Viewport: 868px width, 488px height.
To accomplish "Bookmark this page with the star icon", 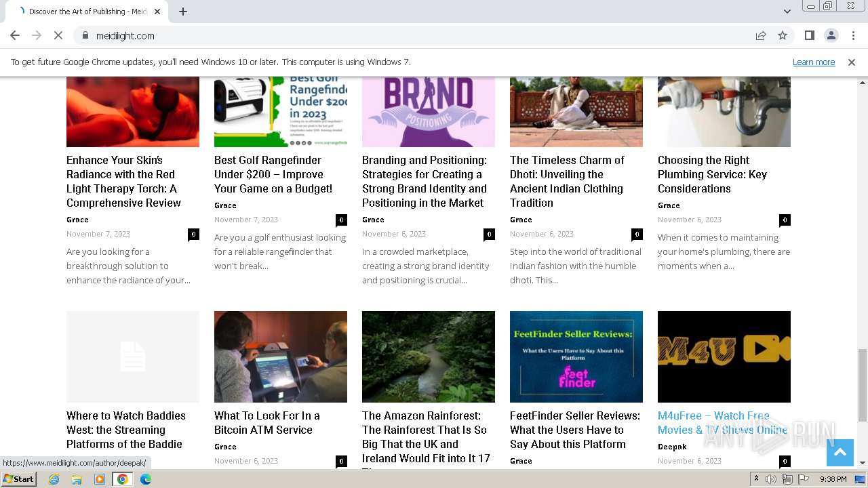I will pyautogui.click(x=783, y=35).
